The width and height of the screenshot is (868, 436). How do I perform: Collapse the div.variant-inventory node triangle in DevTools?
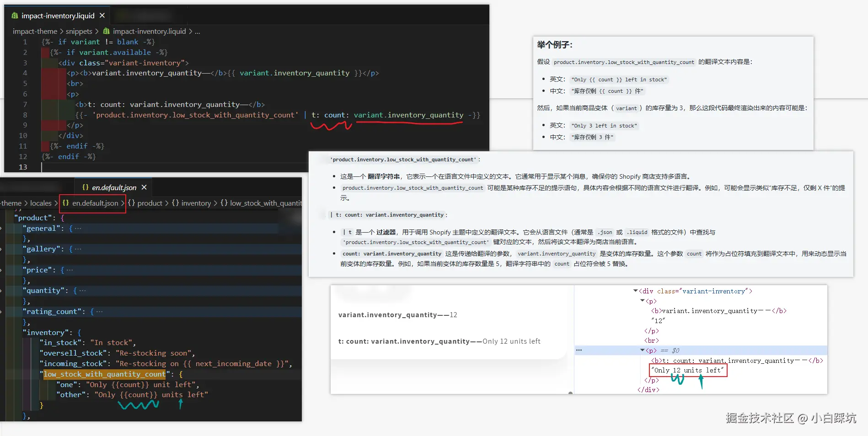coord(636,291)
